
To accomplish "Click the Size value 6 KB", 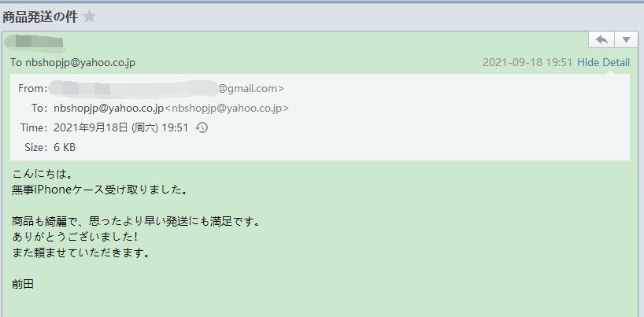I will pyautogui.click(x=65, y=147).
